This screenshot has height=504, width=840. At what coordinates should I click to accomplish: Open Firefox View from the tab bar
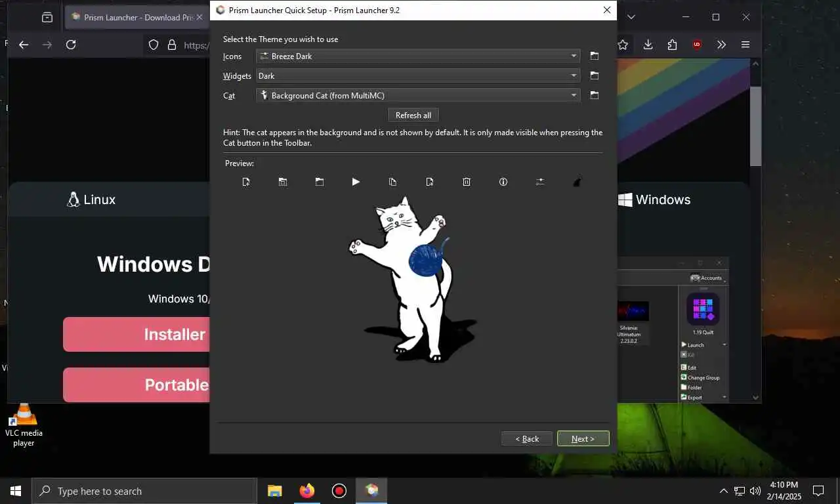tap(47, 17)
